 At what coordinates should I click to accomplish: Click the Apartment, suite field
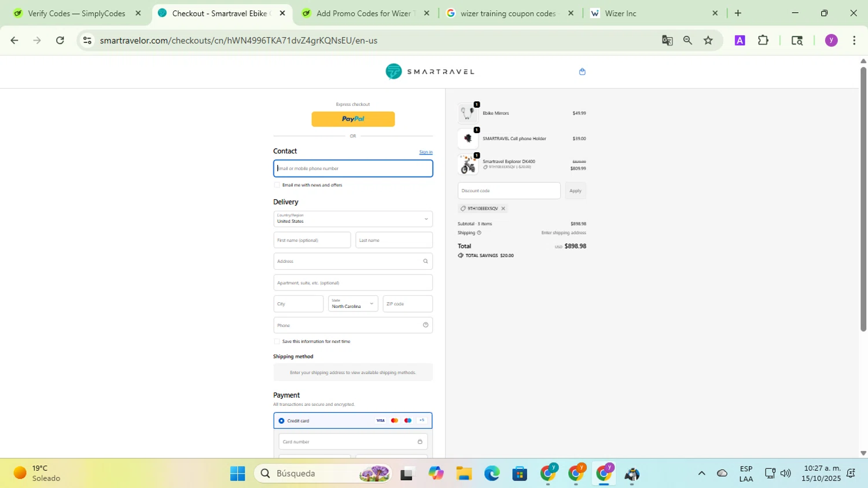point(353,282)
